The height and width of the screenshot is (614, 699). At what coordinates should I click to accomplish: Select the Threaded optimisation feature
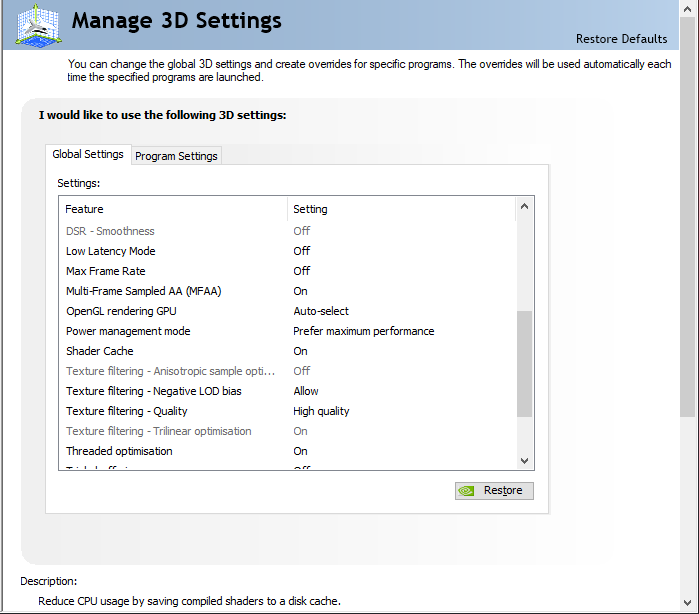pos(119,451)
